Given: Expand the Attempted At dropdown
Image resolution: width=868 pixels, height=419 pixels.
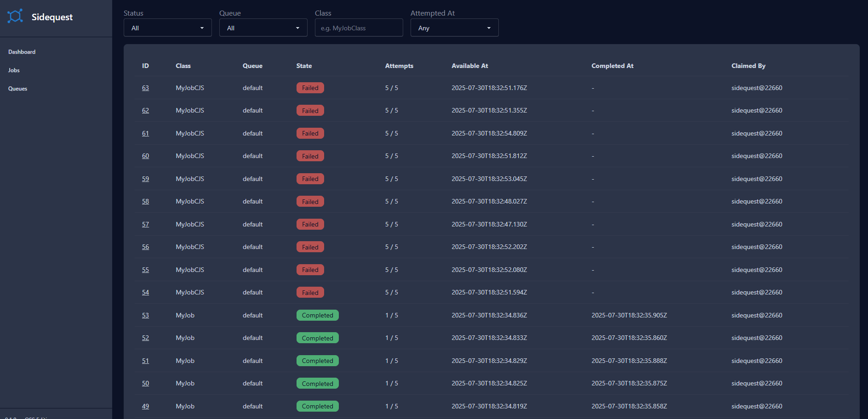Looking at the screenshot, I should (x=455, y=28).
